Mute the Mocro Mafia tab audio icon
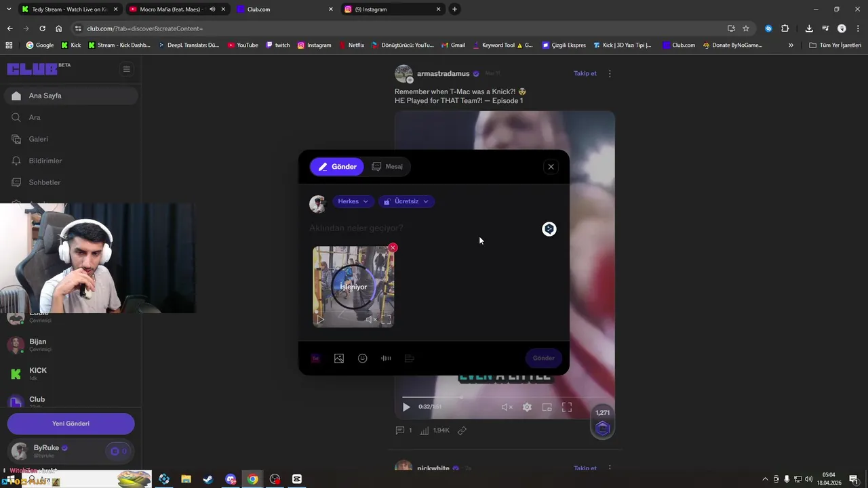The width and height of the screenshot is (868, 488). 212,9
